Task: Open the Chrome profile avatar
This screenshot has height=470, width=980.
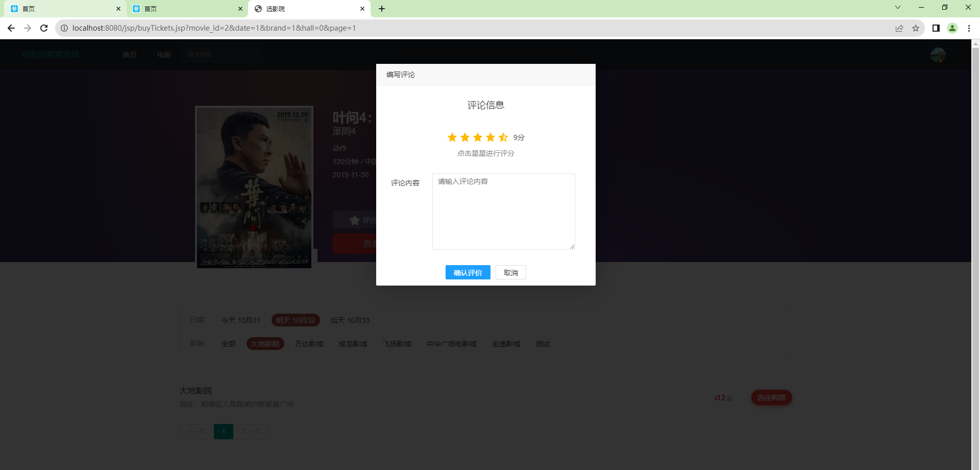Action: click(952, 28)
